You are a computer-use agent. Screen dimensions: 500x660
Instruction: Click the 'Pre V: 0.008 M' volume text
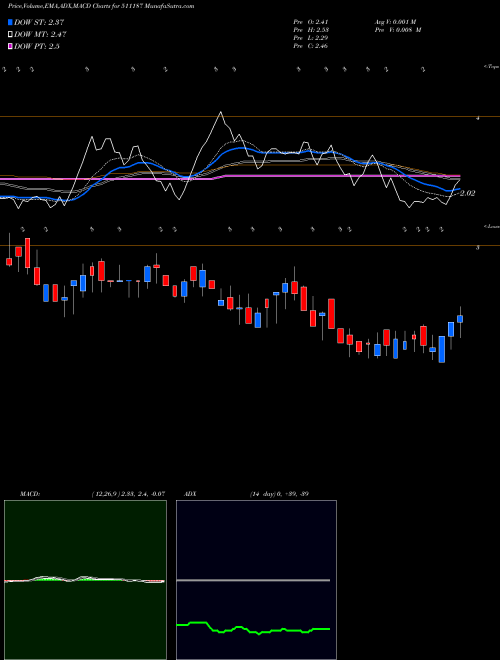[x=398, y=30]
